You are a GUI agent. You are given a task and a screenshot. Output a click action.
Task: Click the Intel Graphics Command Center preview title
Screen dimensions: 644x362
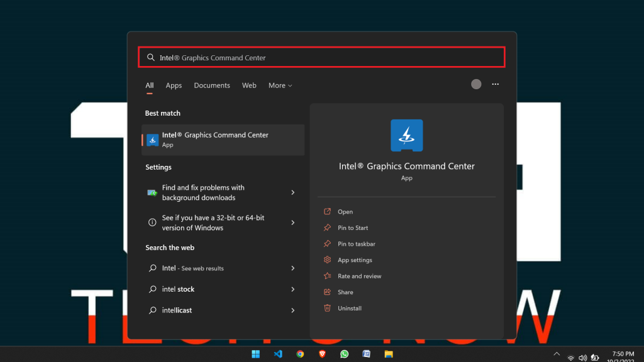(x=407, y=166)
